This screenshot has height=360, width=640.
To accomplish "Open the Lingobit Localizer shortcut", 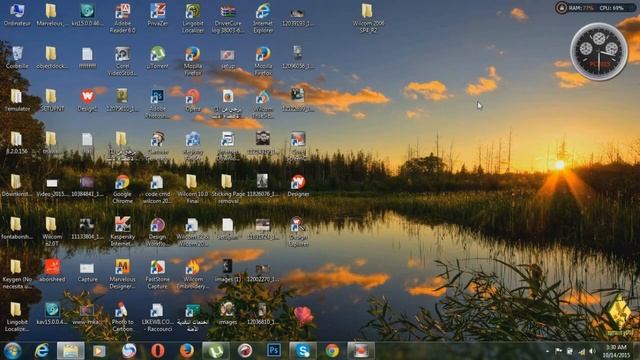I will [192, 18].
